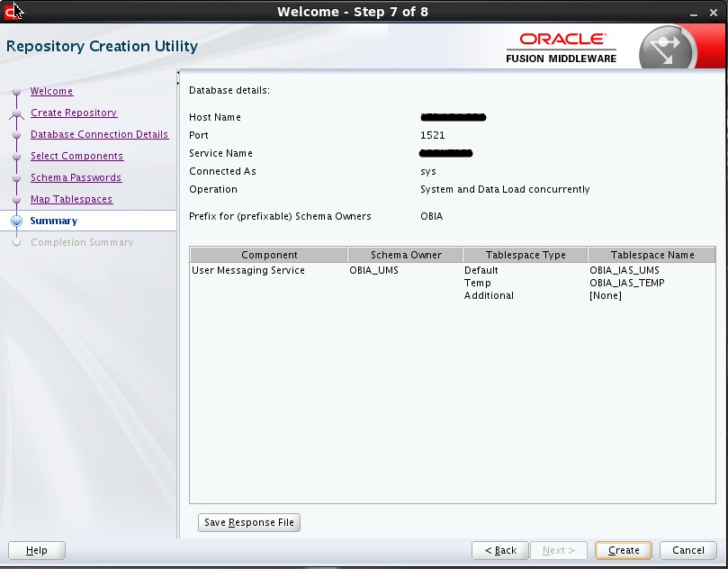Click the OBIA_UMS schema owner cell
Screen dimensions: 728x569
(x=373, y=270)
